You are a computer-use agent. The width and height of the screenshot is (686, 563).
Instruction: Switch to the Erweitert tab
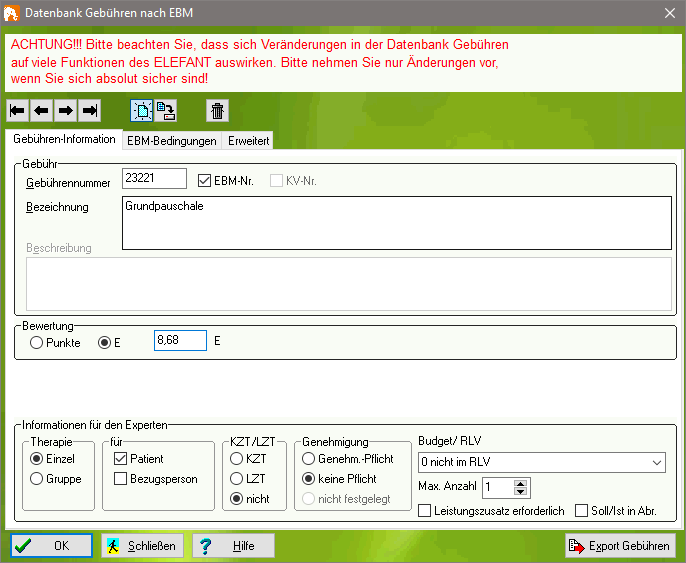pyautogui.click(x=248, y=141)
